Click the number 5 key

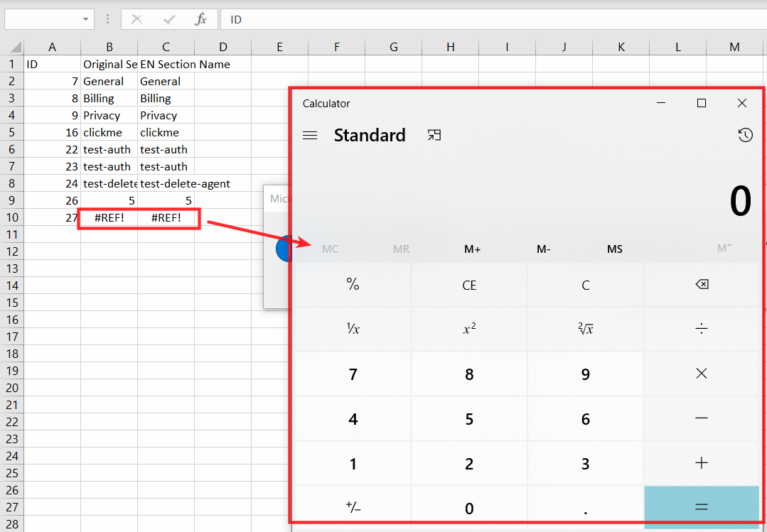(469, 418)
